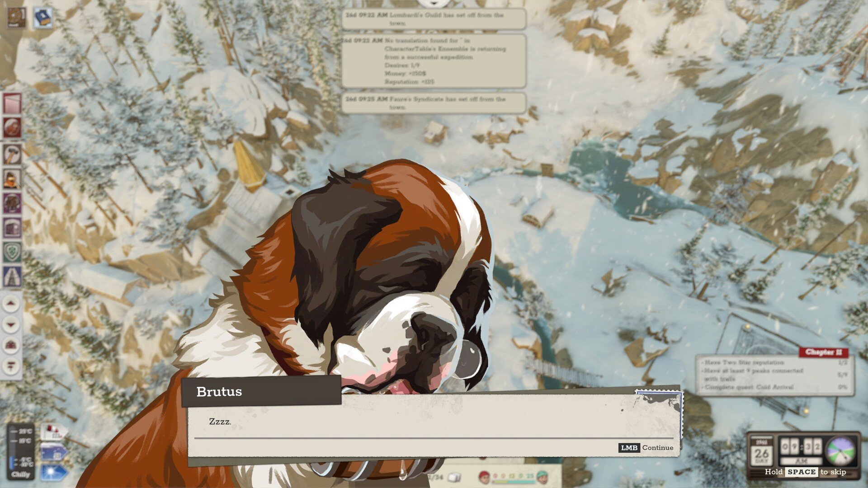Click LMB Continue in the dialogue box
This screenshot has width=868, height=488.
coord(644,448)
